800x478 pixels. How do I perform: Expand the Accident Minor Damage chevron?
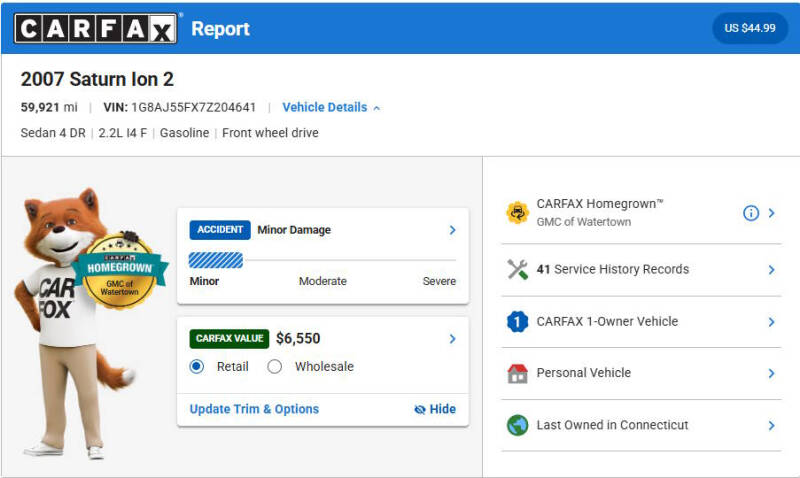452,230
